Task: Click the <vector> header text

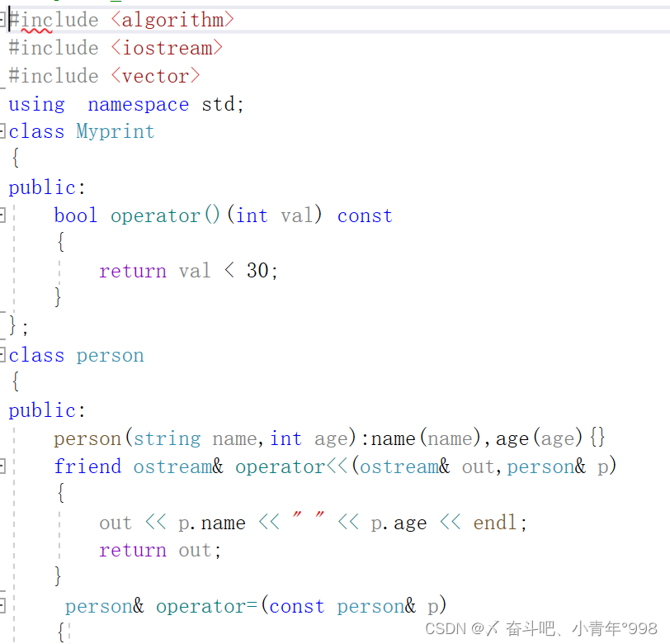Action: (x=155, y=76)
